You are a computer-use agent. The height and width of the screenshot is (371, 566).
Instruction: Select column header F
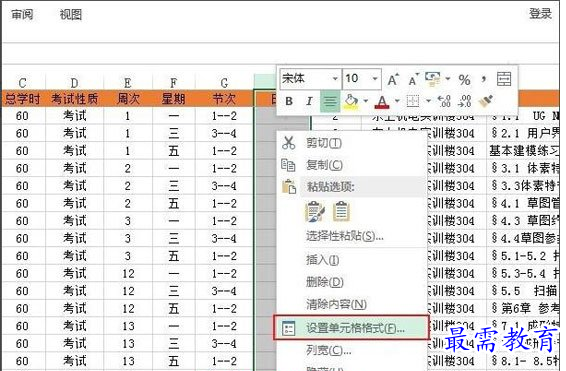click(174, 83)
